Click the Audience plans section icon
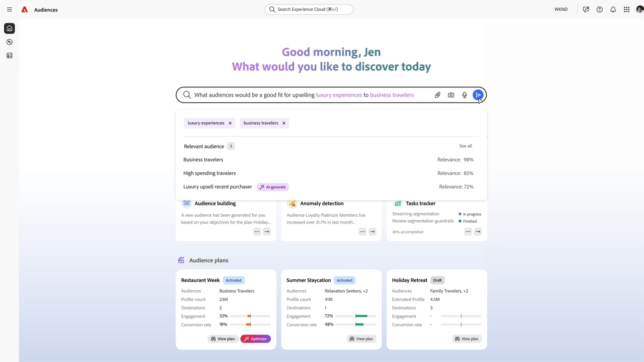The image size is (644, 362). pos(181,260)
